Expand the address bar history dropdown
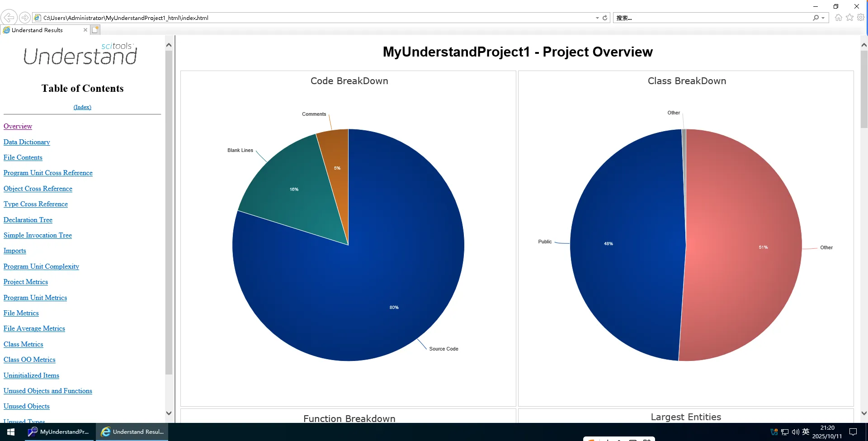Viewport: 868px width, 441px height. click(x=597, y=18)
